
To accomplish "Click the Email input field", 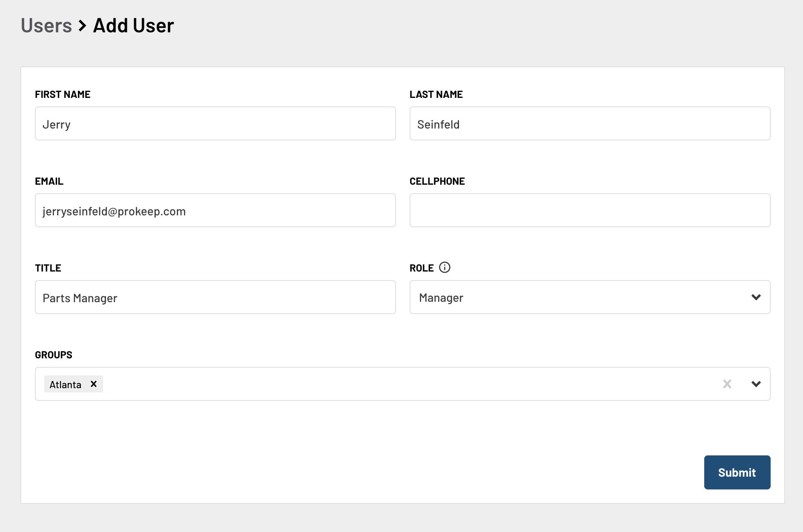I will click(215, 210).
